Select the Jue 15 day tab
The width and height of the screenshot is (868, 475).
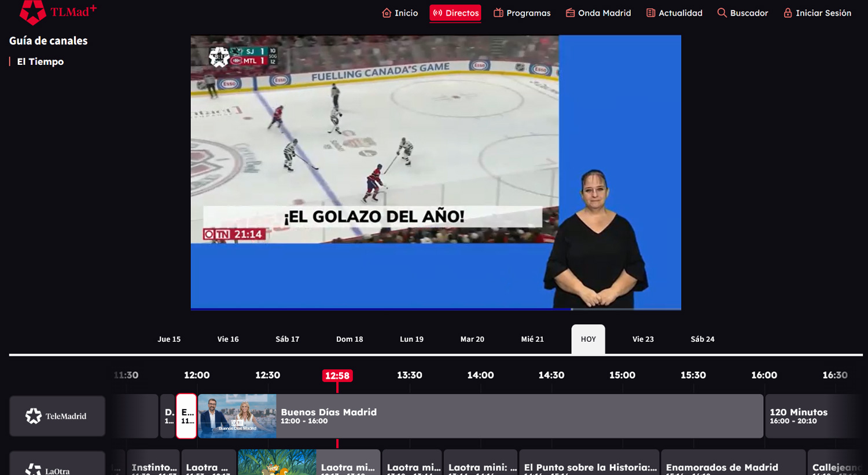169,339
